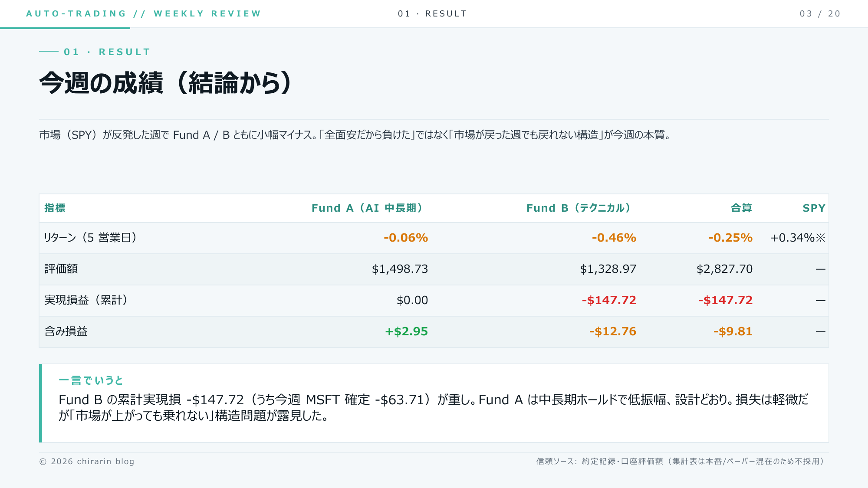The width and height of the screenshot is (868, 488).
Task: Click the 指標 column header
Action: click(55, 208)
